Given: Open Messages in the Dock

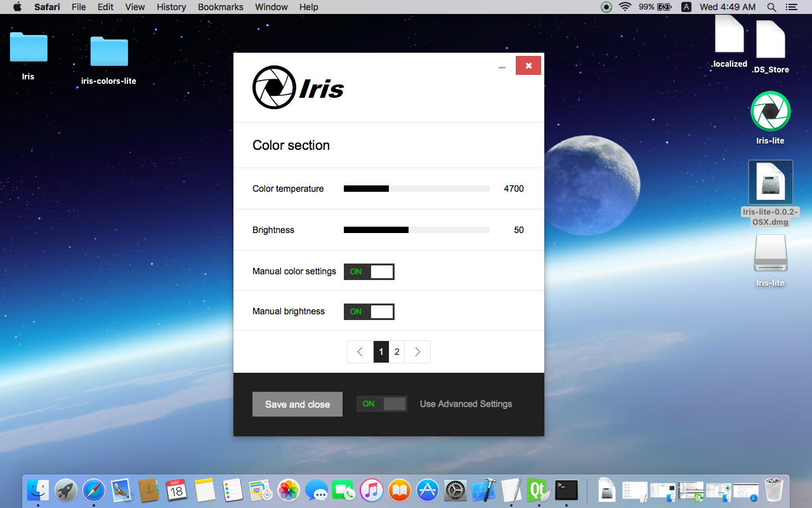Looking at the screenshot, I should click(x=317, y=490).
